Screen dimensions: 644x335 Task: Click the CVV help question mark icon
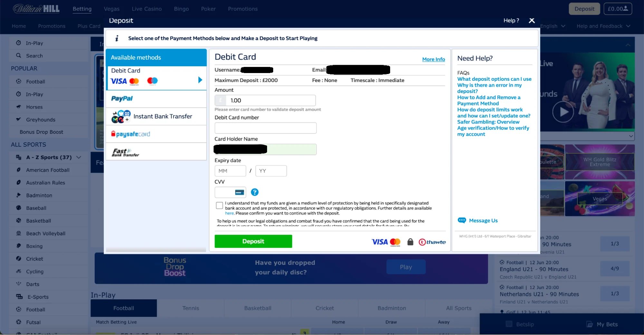pyautogui.click(x=255, y=192)
